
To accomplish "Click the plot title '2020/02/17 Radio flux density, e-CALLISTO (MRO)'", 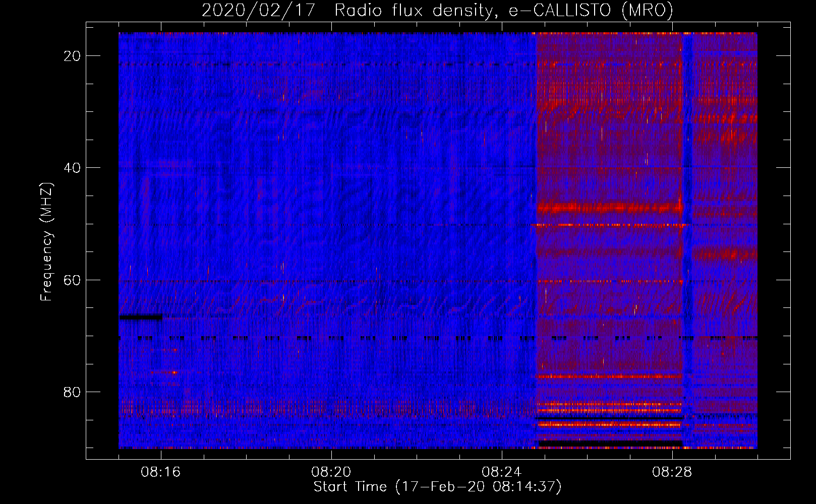I will [x=437, y=10].
